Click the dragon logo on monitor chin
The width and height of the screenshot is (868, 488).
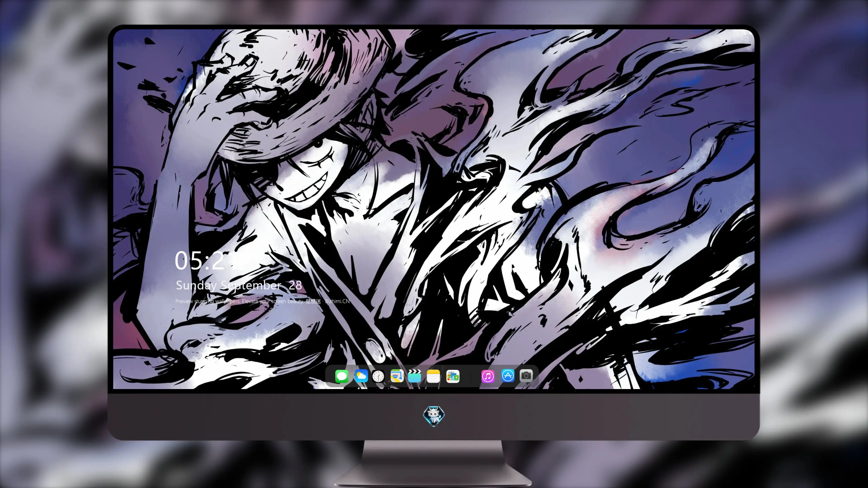[434, 416]
